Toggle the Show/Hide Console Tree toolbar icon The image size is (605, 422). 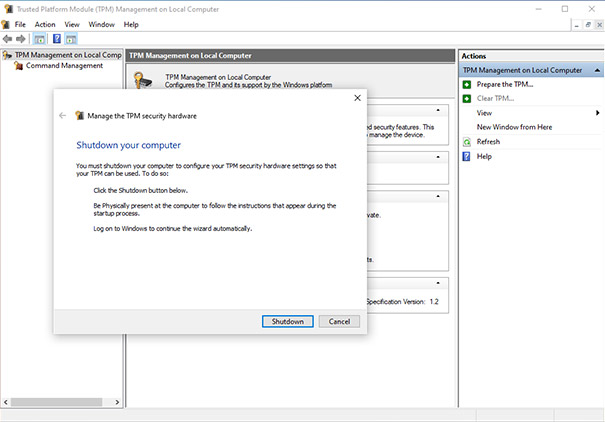[39, 39]
